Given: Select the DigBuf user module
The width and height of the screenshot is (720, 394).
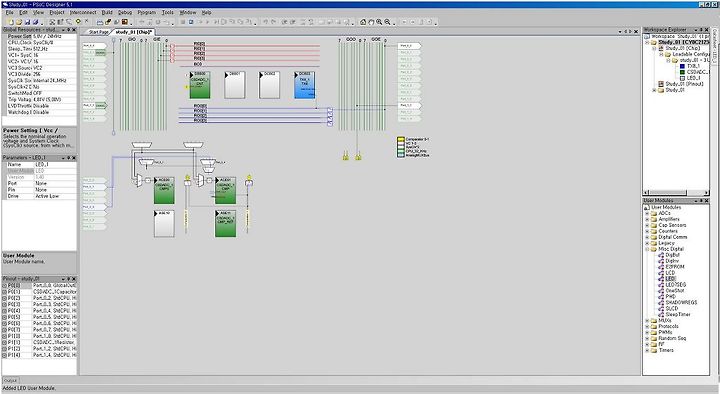Looking at the screenshot, I should [672, 255].
